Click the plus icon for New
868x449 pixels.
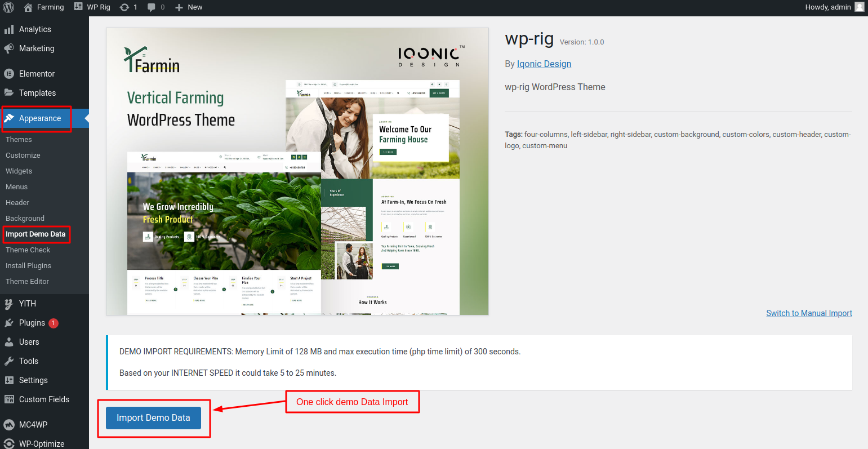click(179, 7)
